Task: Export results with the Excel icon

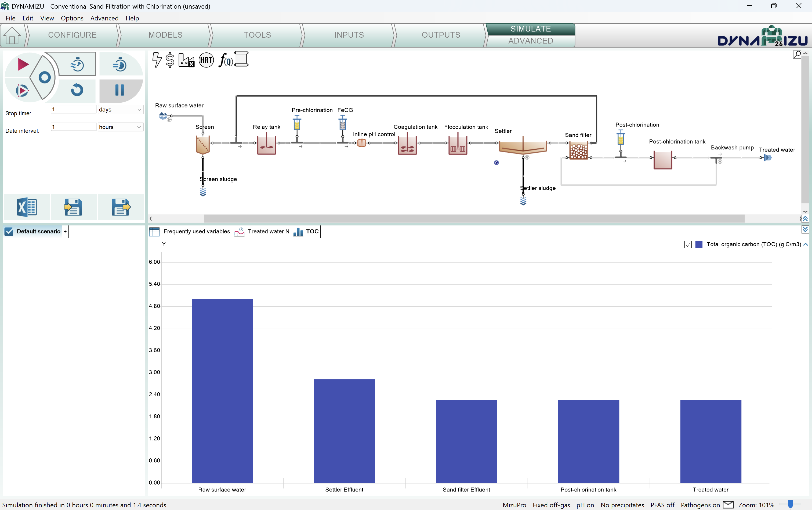Action: point(27,207)
